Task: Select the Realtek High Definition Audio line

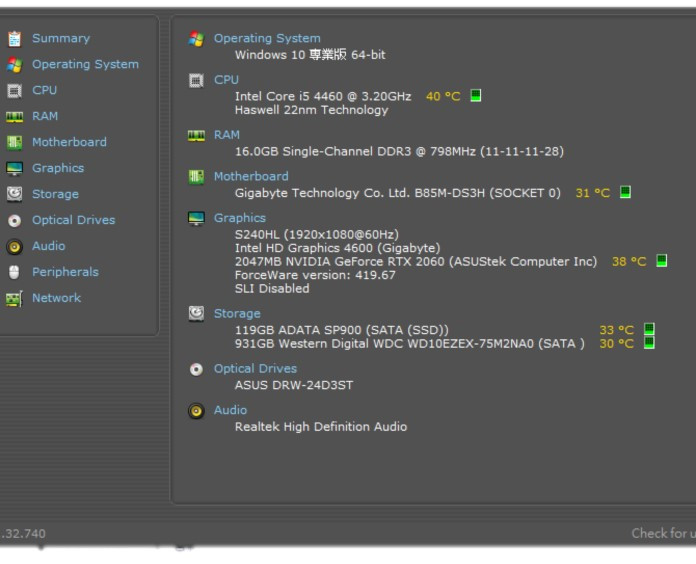Action: tap(321, 427)
